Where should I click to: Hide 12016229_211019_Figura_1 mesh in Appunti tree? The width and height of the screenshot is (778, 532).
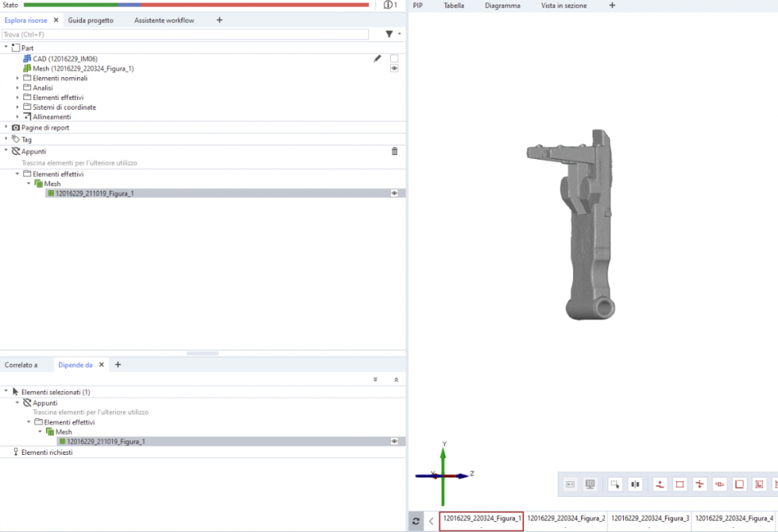point(394,193)
